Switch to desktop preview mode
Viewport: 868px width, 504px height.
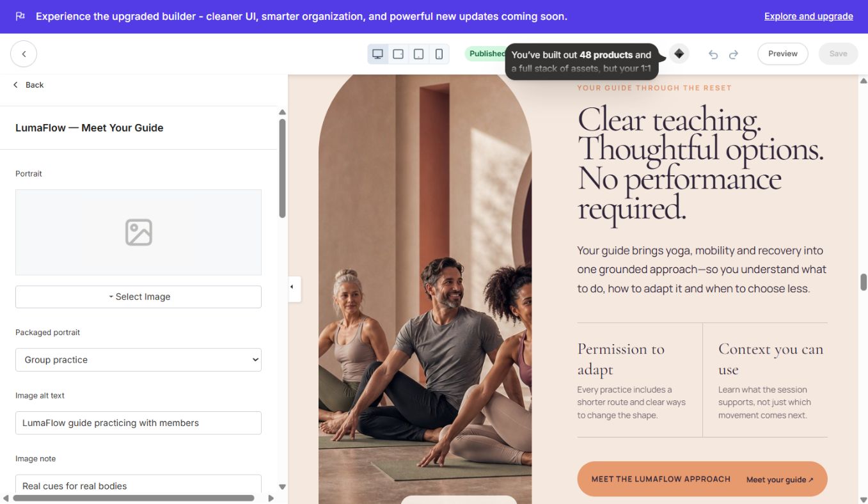[x=378, y=54]
